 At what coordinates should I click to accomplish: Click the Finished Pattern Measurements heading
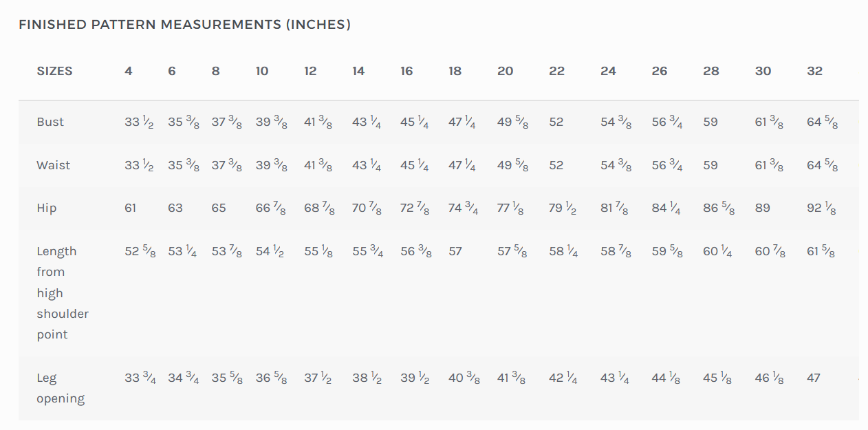184,25
